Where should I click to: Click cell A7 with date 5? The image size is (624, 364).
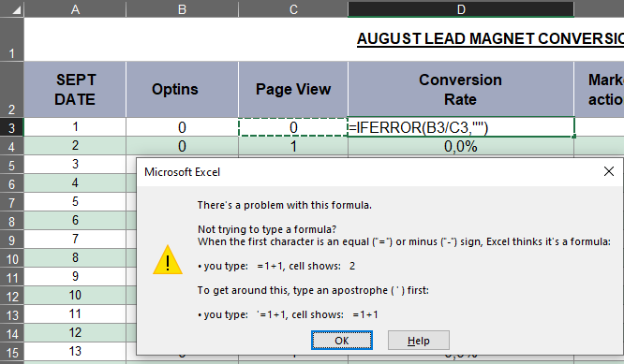[75, 202]
